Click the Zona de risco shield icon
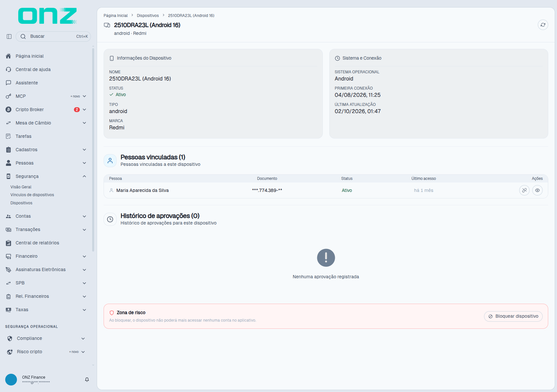The image size is (557, 392). coord(112,313)
